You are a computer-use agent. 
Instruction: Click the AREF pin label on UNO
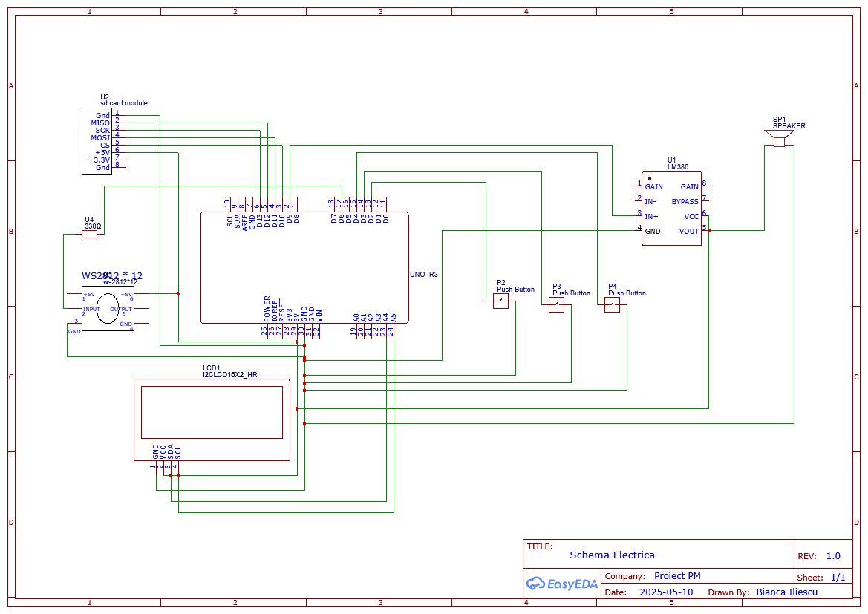pyautogui.click(x=245, y=223)
